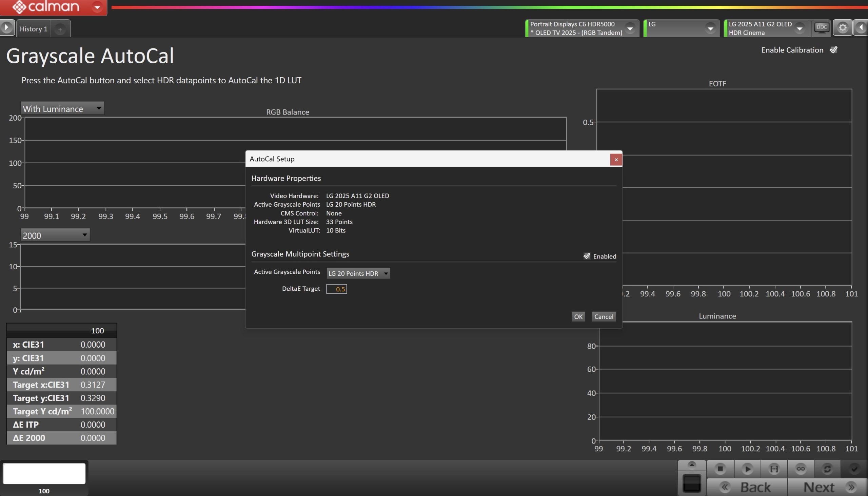Viewport: 868px width, 496px height.
Task: Click the Hardware 3D LUT Size 33 Points value
Action: pos(339,222)
